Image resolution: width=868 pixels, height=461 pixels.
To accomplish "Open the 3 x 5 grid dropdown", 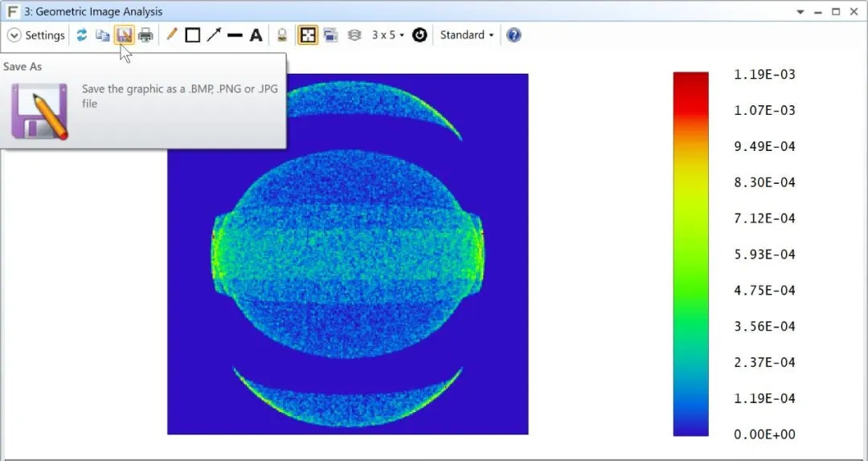I will tap(387, 35).
